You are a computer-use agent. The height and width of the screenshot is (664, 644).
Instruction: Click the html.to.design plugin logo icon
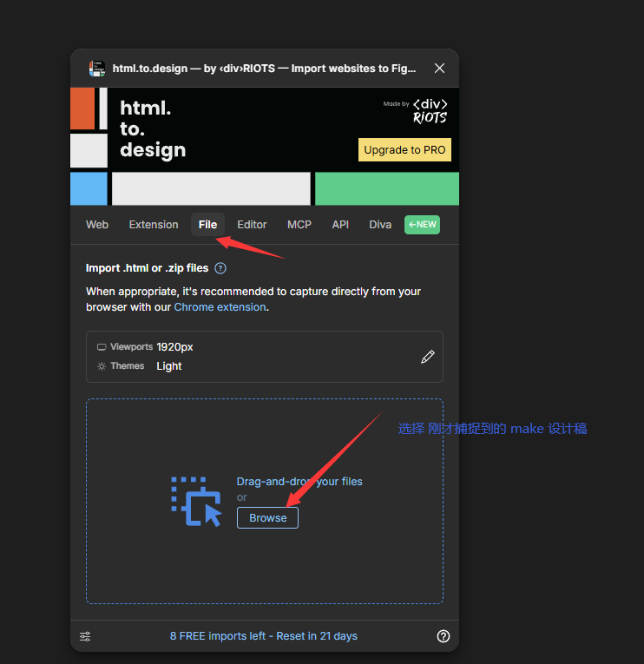point(97,69)
